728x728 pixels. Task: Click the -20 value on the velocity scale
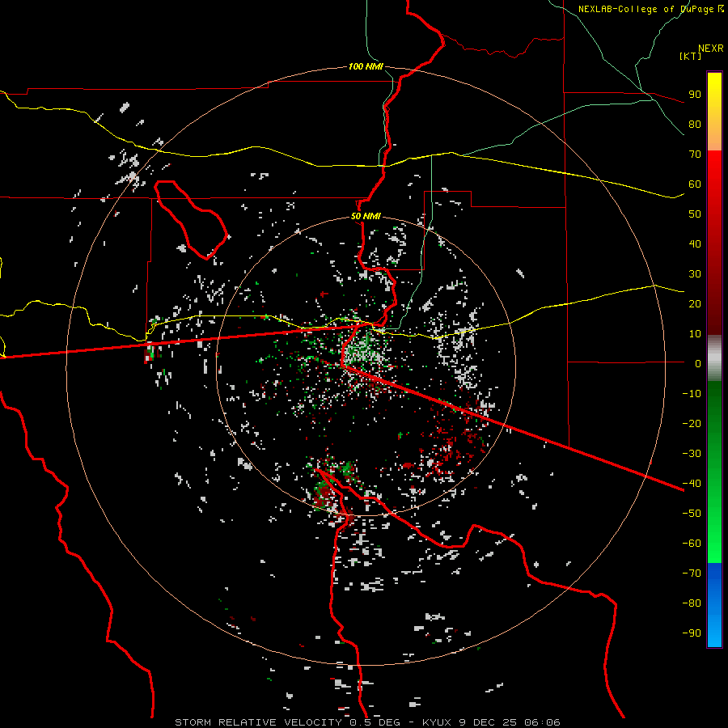pos(692,423)
